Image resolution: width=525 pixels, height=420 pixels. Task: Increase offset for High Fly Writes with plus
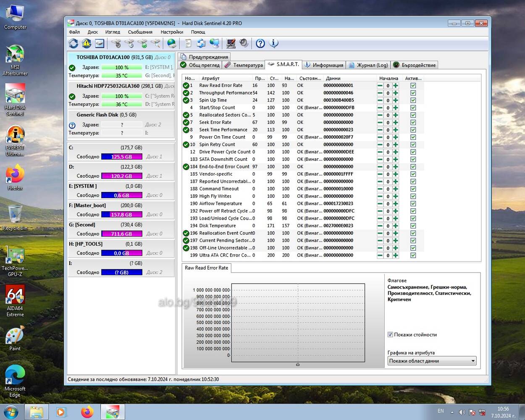(x=396, y=196)
